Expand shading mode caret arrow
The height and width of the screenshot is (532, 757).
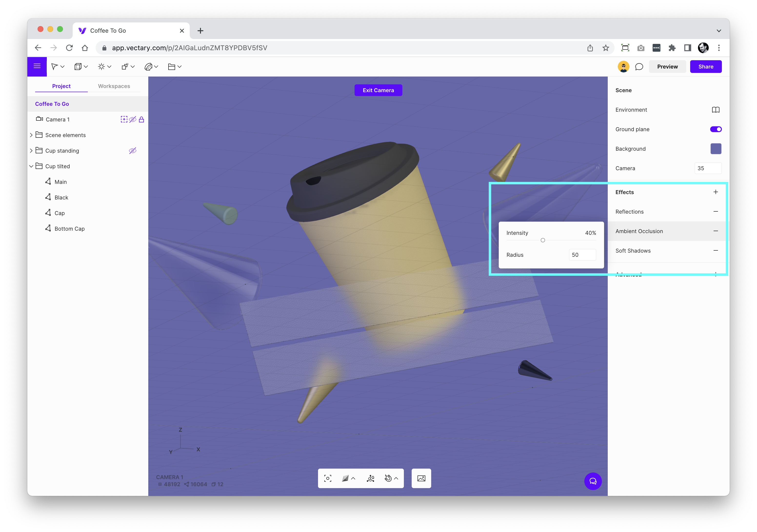click(353, 478)
